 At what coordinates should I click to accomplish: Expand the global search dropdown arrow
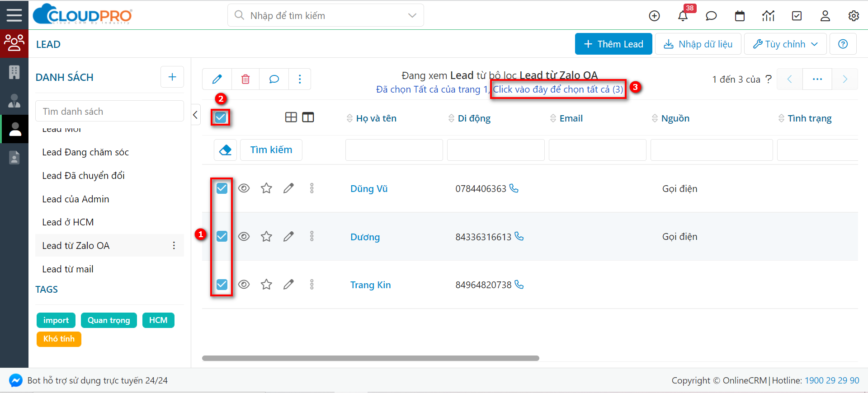click(412, 15)
